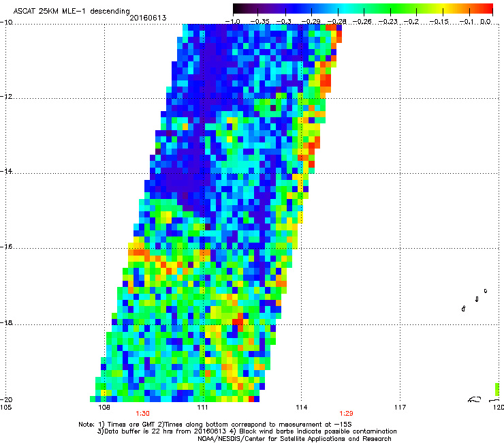Click the 108 longitude axis label
504x443 pixels.
[104, 408]
